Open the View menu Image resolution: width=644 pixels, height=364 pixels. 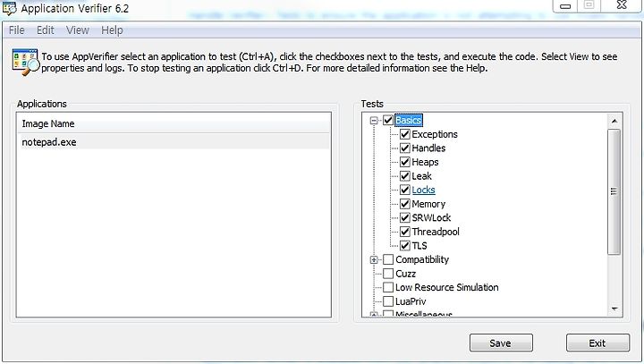point(78,30)
